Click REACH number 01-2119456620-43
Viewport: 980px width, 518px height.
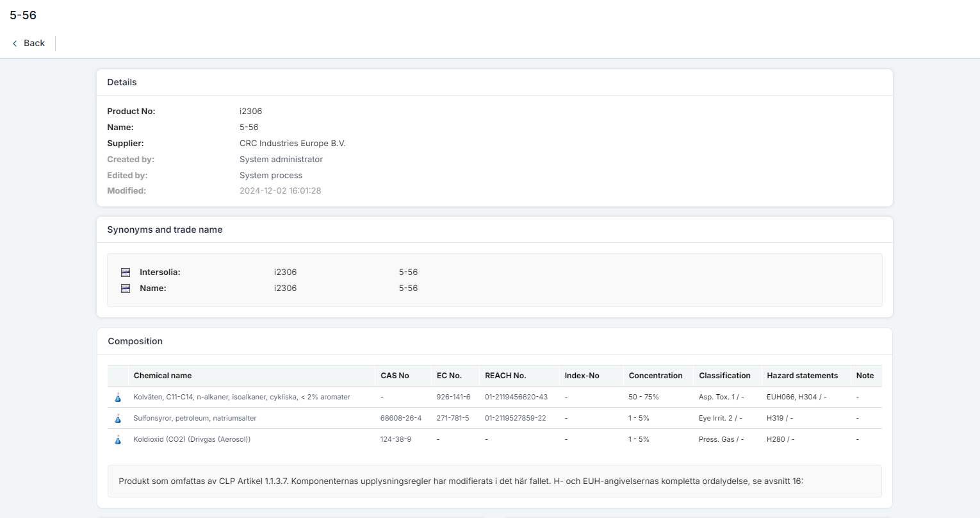click(516, 397)
